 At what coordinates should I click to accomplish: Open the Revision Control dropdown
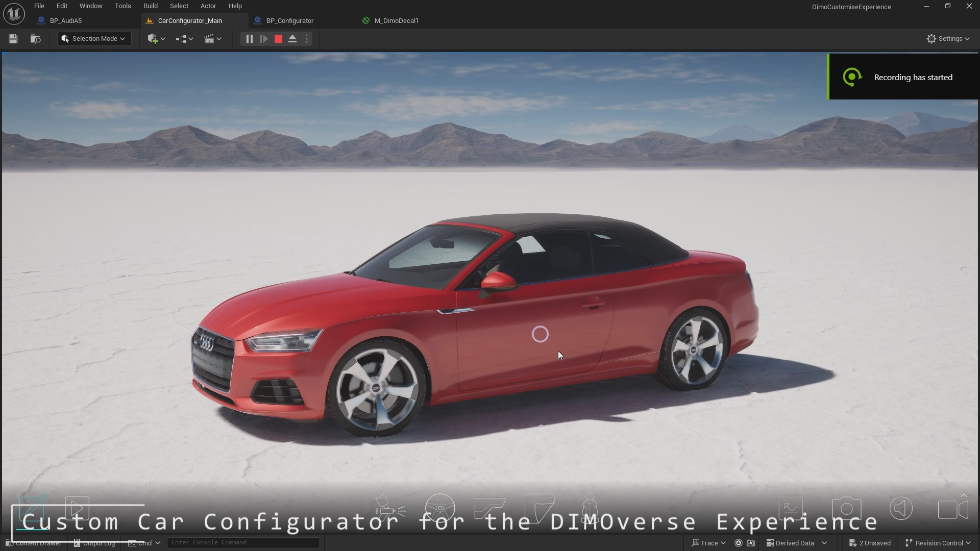tap(938, 543)
